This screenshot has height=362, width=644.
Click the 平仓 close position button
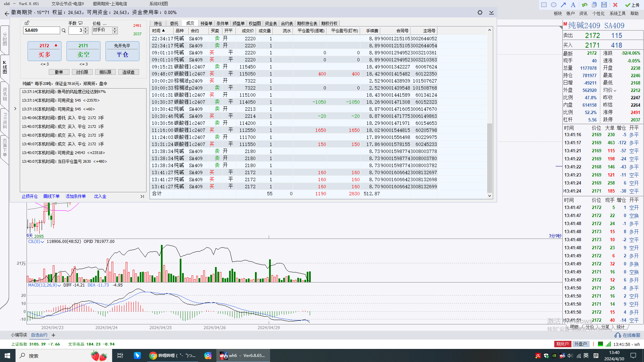click(x=122, y=51)
